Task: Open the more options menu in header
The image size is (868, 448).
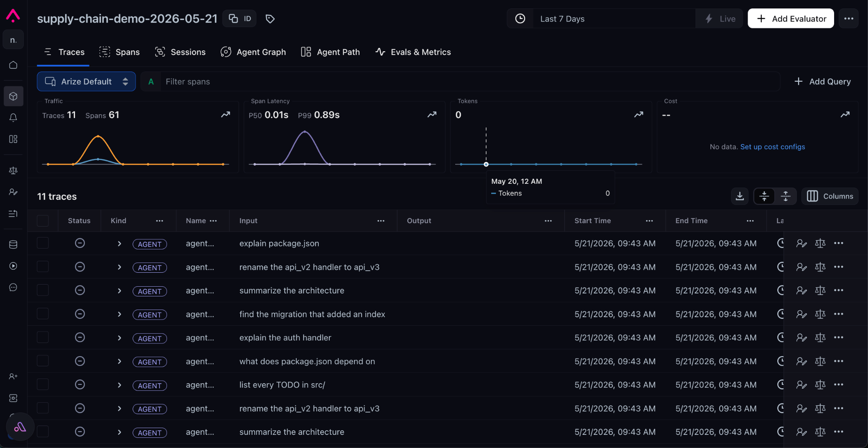Action: [849, 19]
